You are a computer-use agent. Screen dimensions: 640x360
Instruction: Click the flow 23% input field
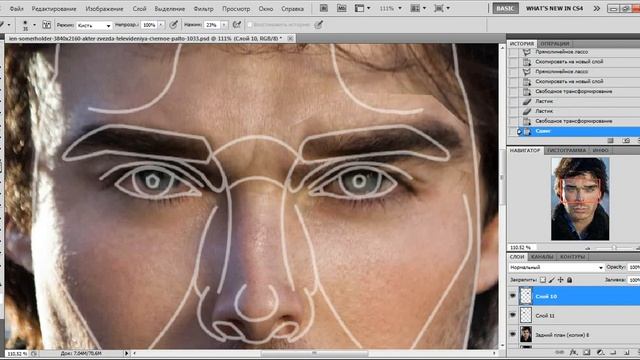pos(212,25)
